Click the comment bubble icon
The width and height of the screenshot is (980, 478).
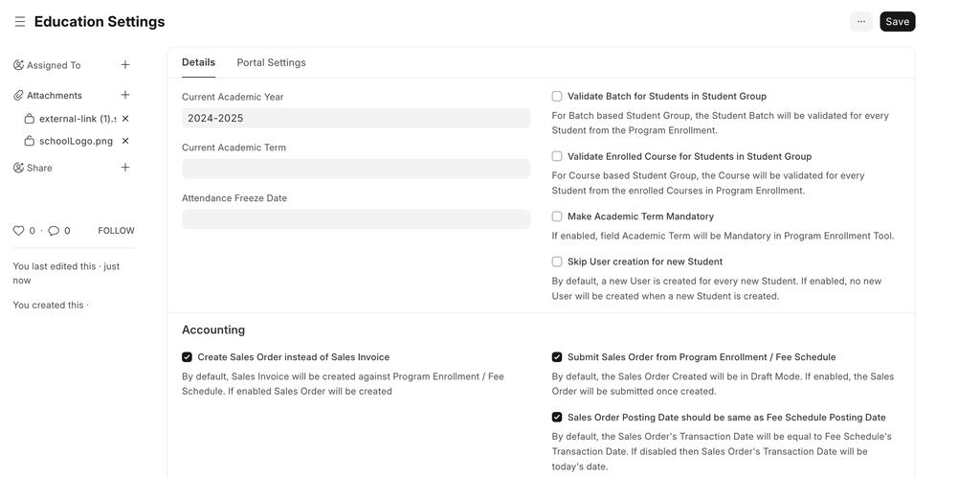click(x=54, y=231)
